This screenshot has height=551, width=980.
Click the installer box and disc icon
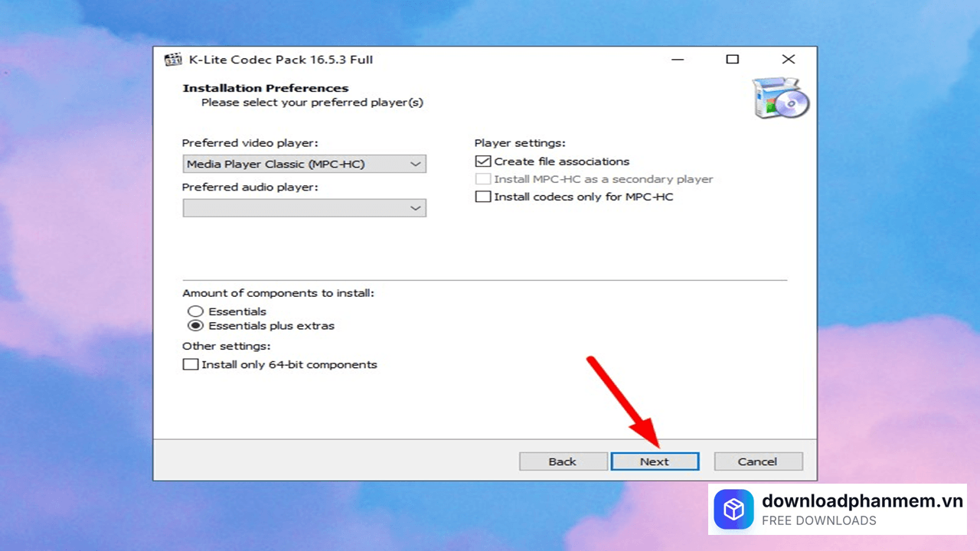(779, 98)
